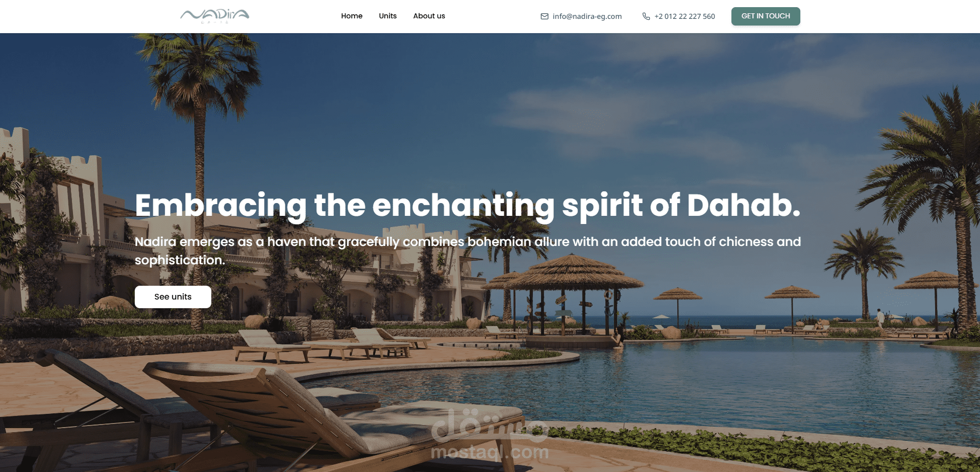
Task: Click the info@nadira-eg.com email link
Action: 587,16
